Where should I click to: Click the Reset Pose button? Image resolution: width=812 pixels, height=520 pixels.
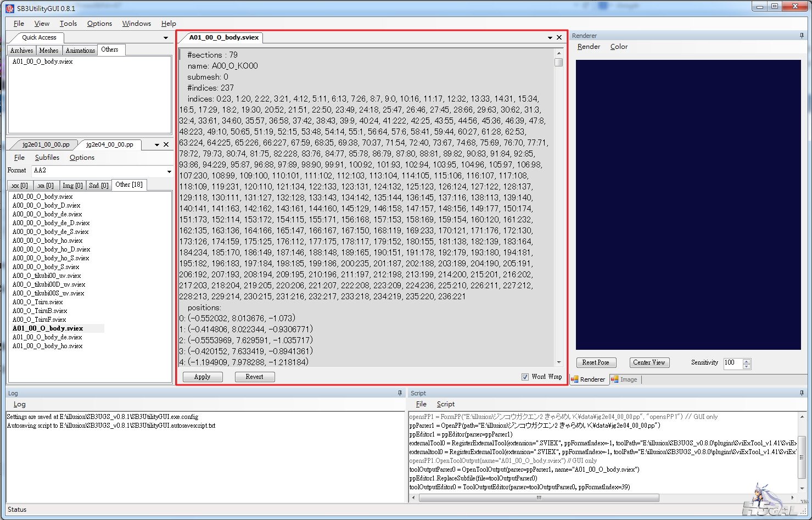tap(596, 362)
